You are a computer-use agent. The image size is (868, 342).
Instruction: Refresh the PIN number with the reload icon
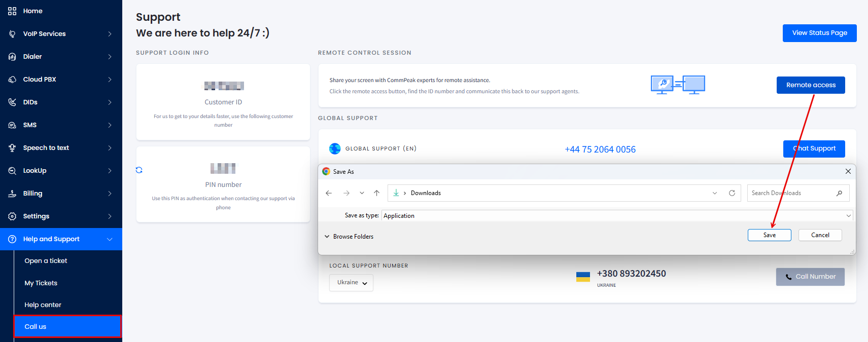pyautogui.click(x=139, y=170)
